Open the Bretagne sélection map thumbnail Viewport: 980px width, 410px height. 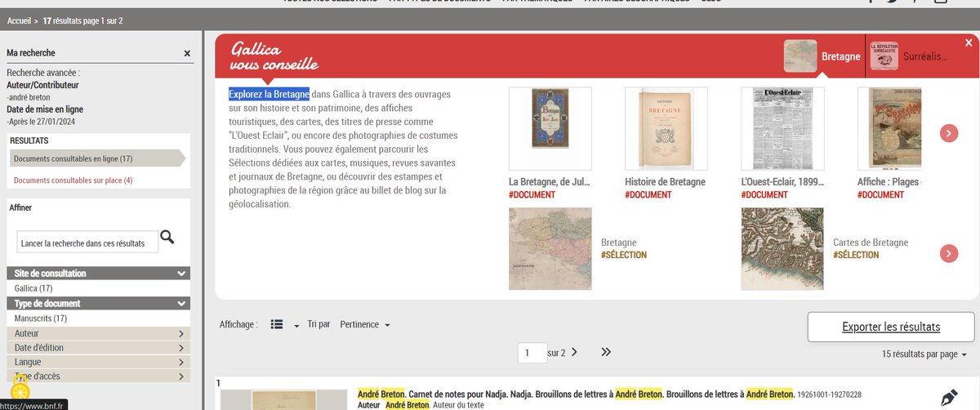[550, 249]
